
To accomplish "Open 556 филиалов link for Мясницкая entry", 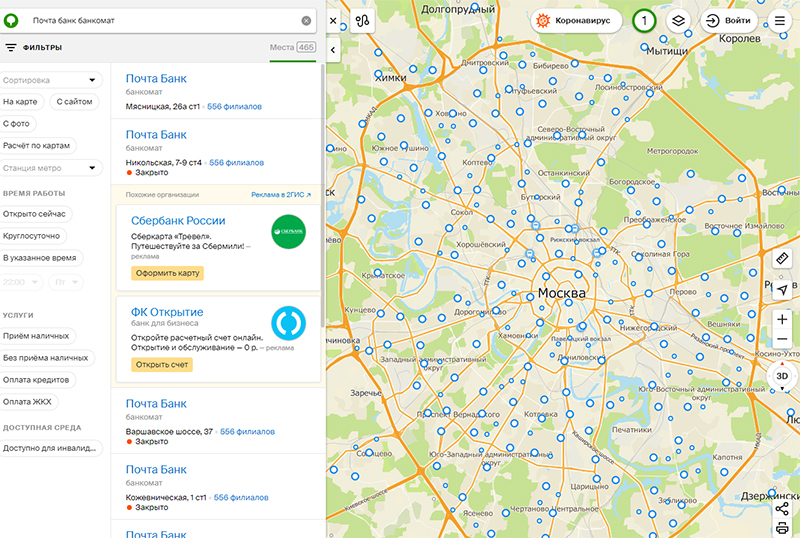I will pyautogui.click(x=235, y=107).
